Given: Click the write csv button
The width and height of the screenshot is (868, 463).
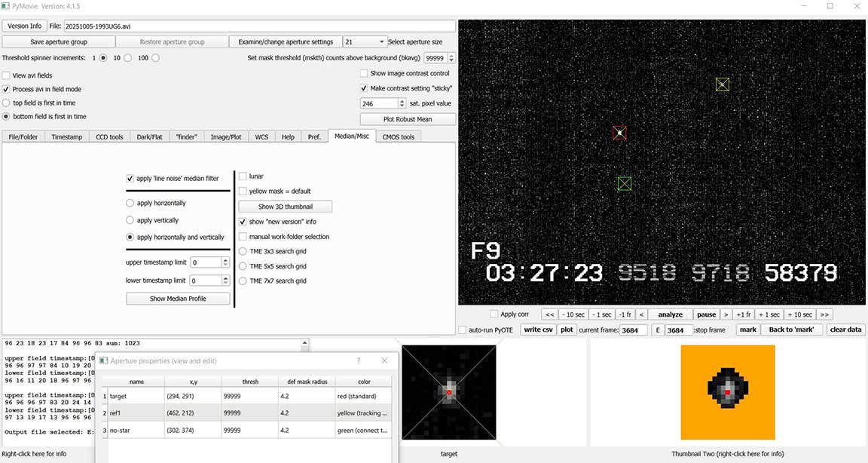Looking at the screenshot, I should 537,330.
